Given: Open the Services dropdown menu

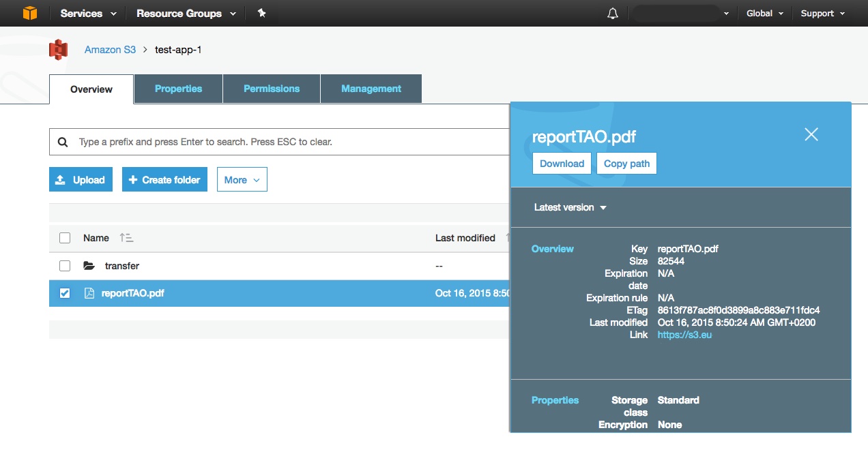Looking at the screenshot, I should click(88, 14).
